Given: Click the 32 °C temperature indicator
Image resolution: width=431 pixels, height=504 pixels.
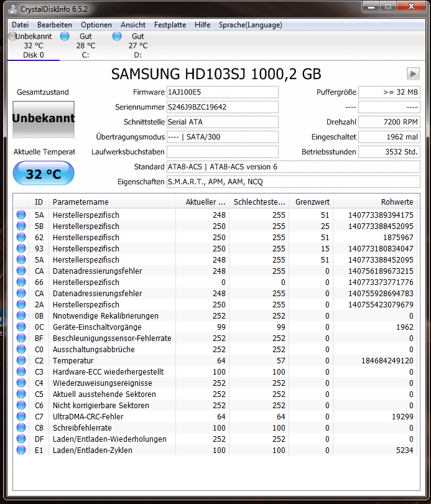Looking at the screenshot, I should pyautogui.click(x=44, y=174).
